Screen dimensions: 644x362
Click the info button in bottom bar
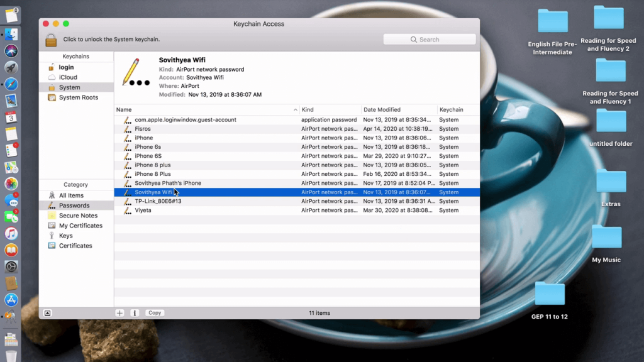[135, 313]
